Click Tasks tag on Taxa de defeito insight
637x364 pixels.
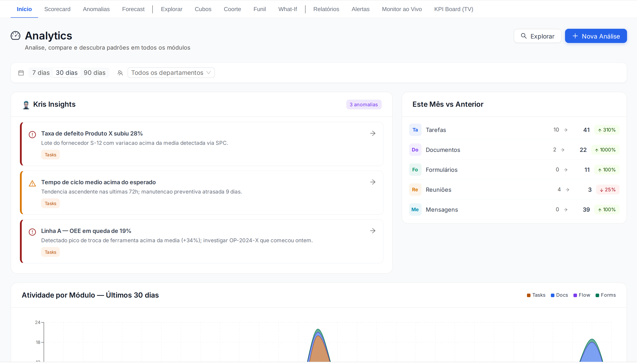click(50, 155)
